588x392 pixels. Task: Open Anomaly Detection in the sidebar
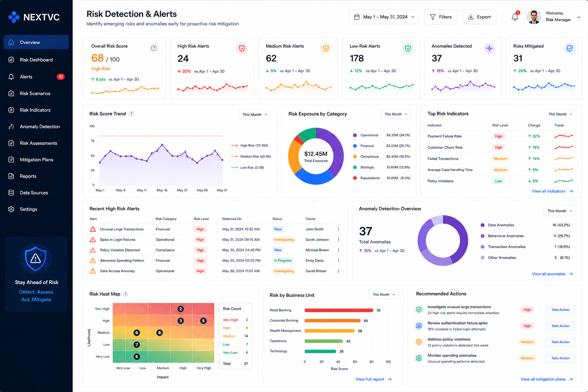(36, 126)
